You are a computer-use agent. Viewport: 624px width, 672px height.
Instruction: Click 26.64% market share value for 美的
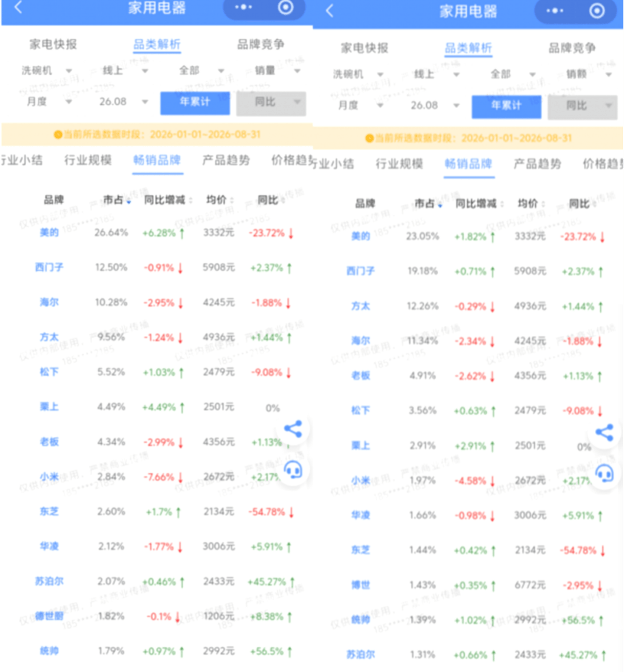coord(111,232)
